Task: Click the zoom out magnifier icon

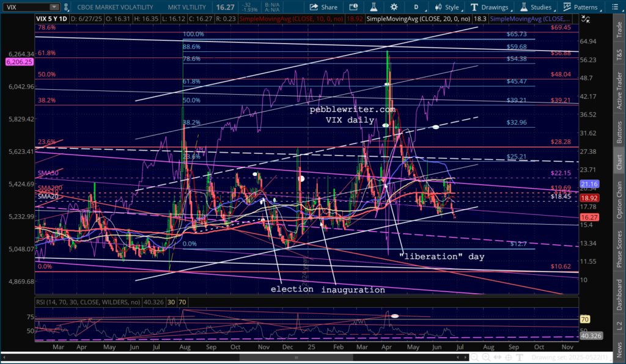Action: pos(474,357)
